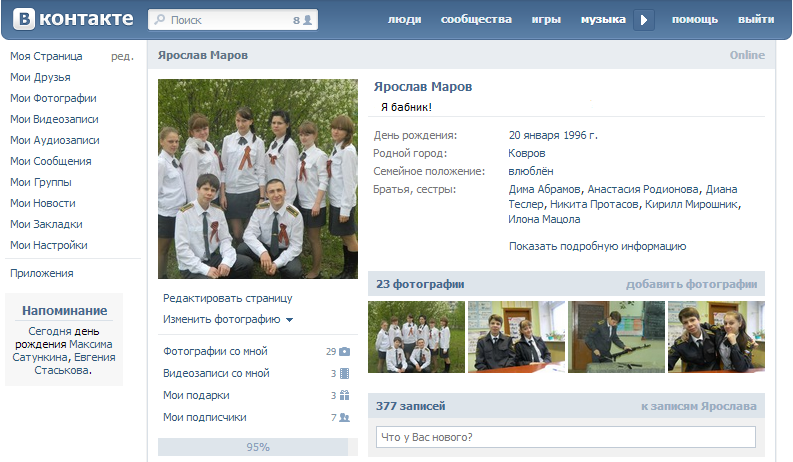Click the people filter icon in search box
This screenshot has height=462, width=793.
coord(308,20)
